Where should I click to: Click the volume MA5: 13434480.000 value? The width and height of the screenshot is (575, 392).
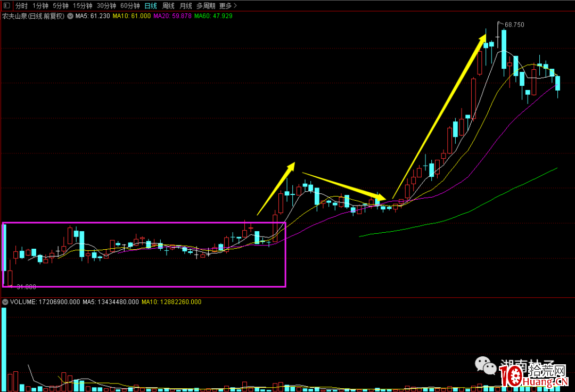[x=111, y=302]
